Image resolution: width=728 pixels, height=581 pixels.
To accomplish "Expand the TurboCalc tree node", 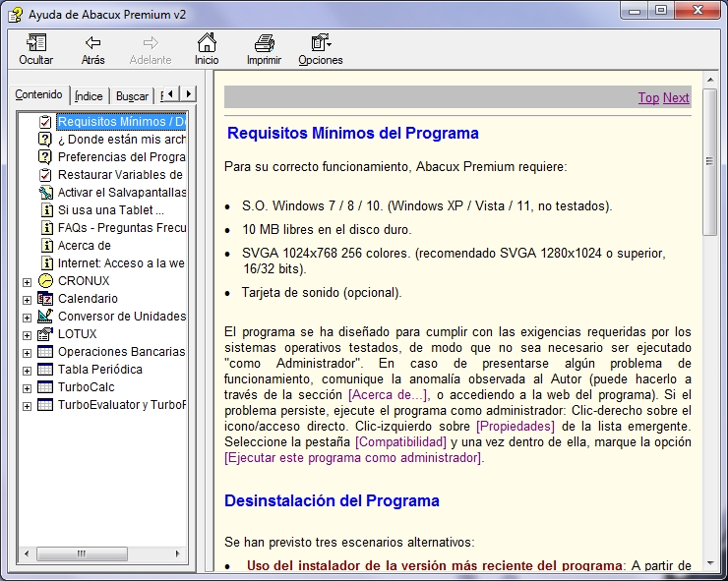I will click(x=27, y=388).
